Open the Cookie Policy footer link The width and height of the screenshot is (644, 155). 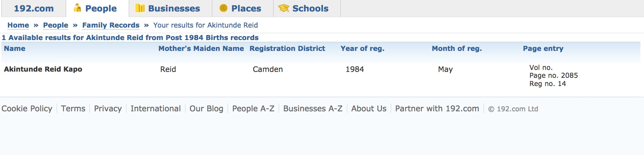[27, 109]
